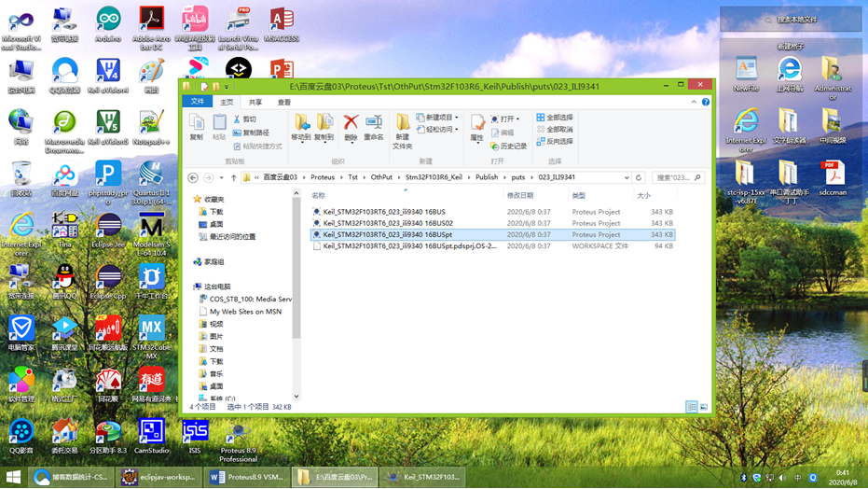868x489 pixels.
Task: Sort by the 大小 size column header
Action: tap(644, 195)
